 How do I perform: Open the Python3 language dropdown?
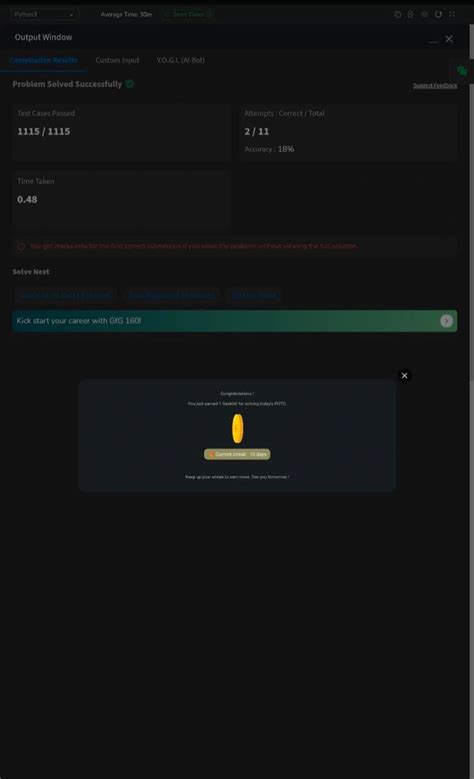44,14
